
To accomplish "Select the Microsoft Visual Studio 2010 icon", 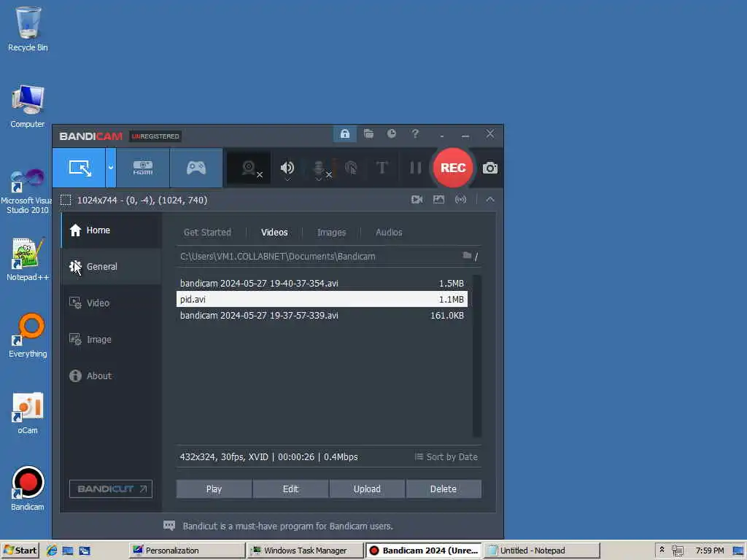I will [x=27, y=192].
